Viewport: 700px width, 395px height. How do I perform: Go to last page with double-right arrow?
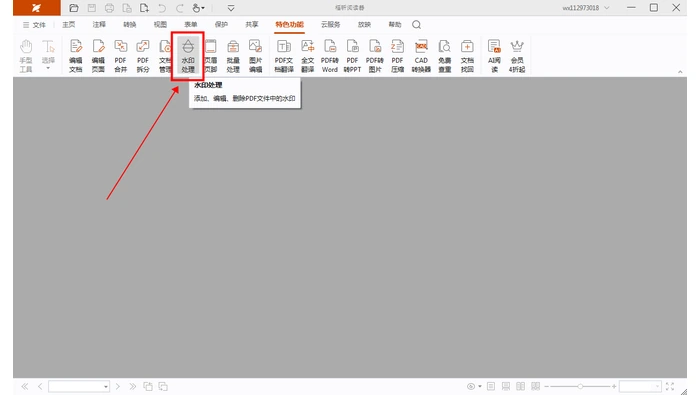133,387
